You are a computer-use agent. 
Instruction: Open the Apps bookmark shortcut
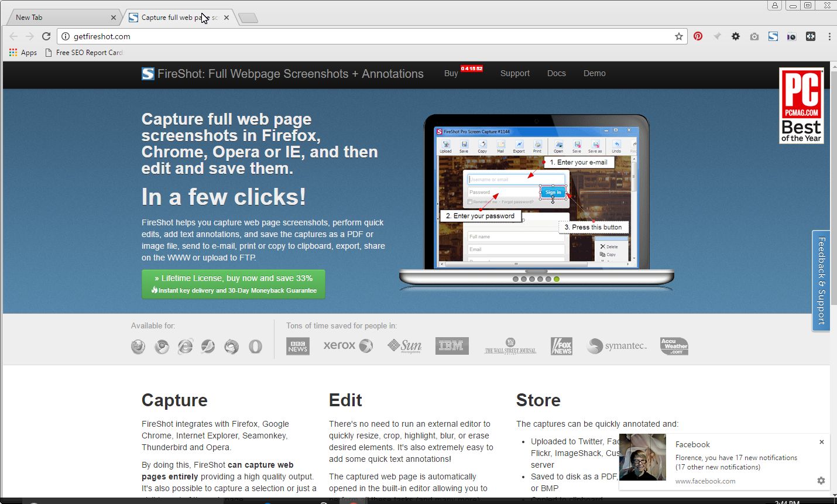pos(23,53)
